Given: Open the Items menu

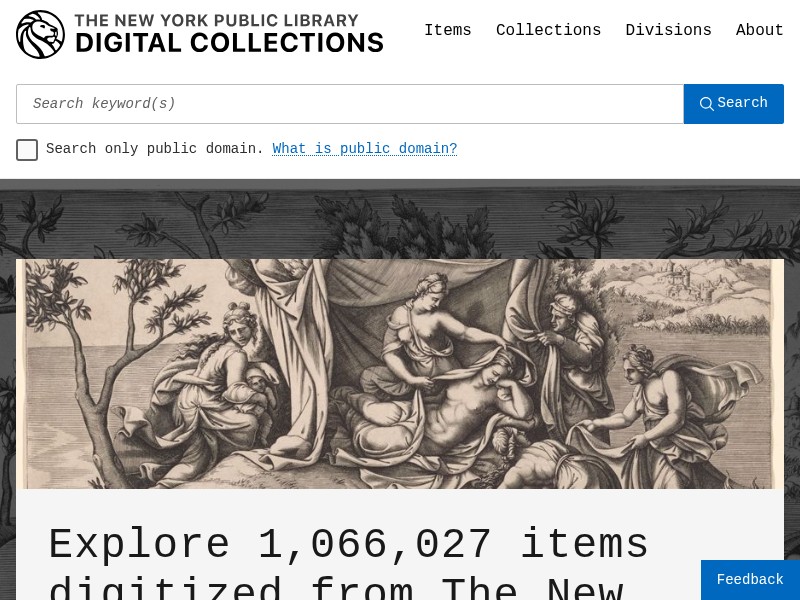Looking at the screenshot, I should (448, 30).
